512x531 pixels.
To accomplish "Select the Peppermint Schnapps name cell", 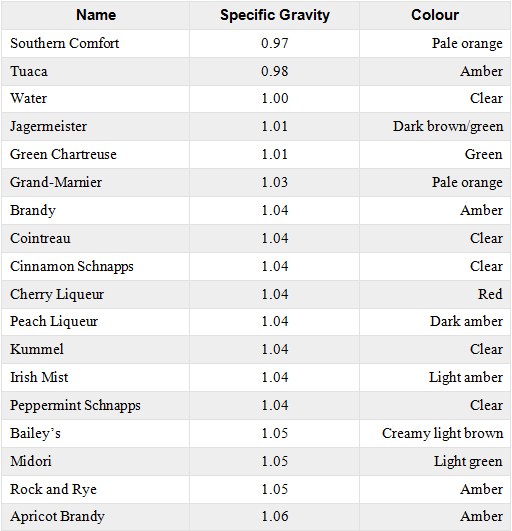I will point(96,406).
